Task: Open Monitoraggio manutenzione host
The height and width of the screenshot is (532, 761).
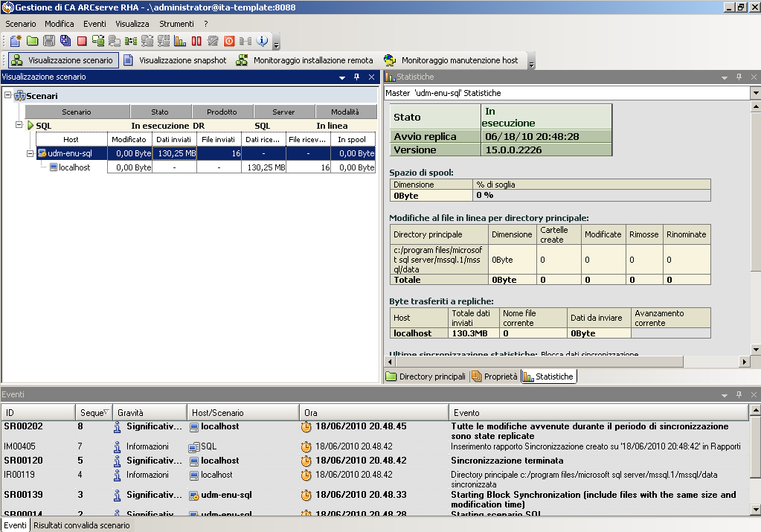Action: click(452, 60)
